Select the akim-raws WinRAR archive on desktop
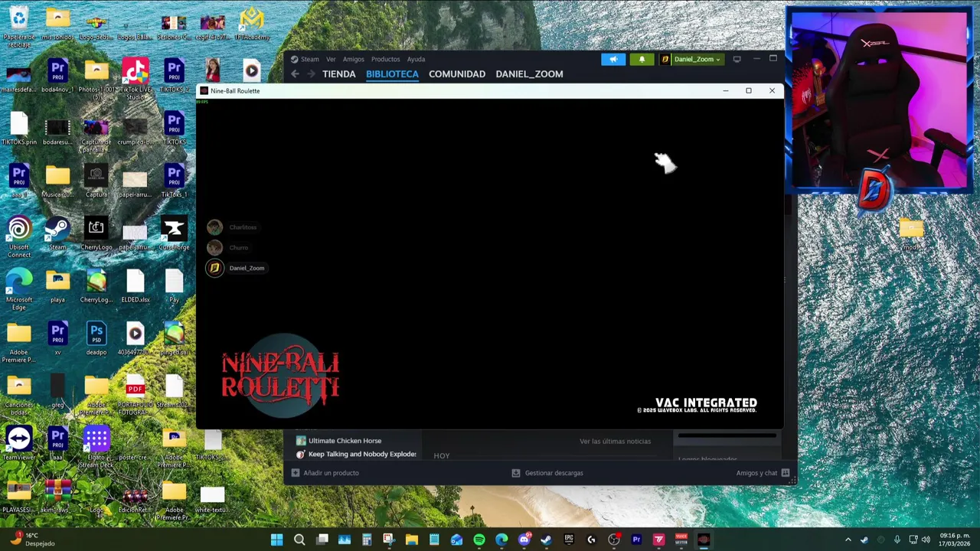980x551 pixels. pos(57,495)
